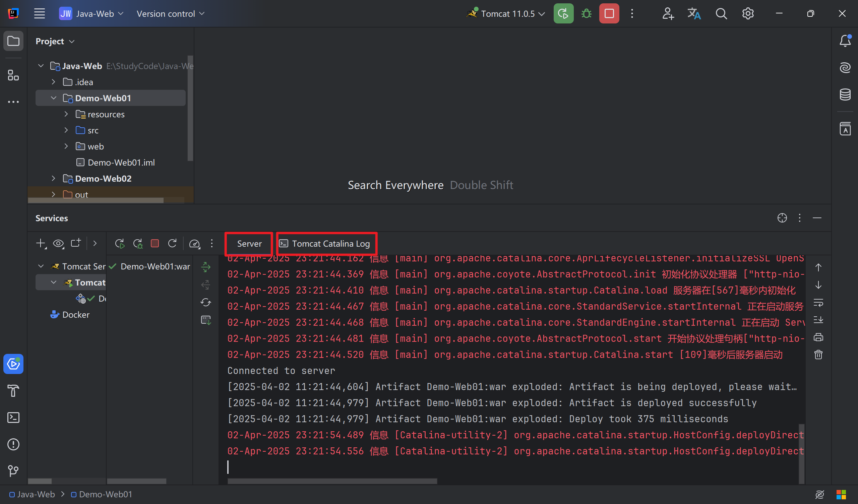Open Services toolbar more options ellipsis
The height and width of the screenshot is (504, 858).
tap(212, 244)
